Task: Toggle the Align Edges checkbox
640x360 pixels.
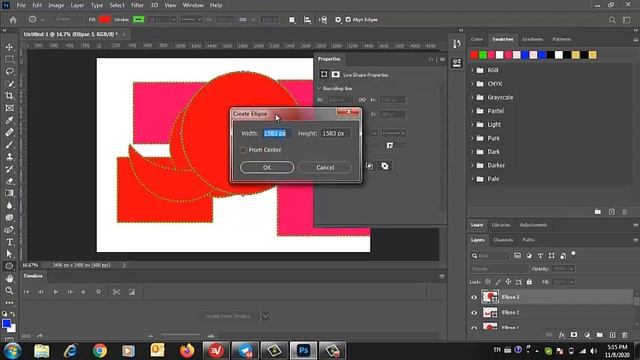Action: [348, 20]
